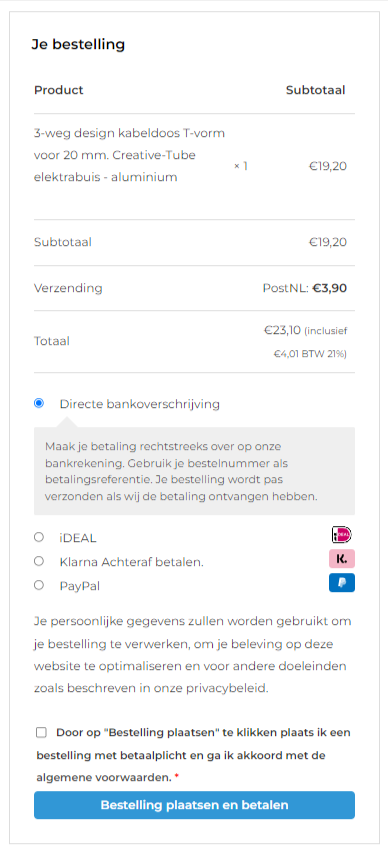Click the blue PayPal logo icon
The height and width of the screenshot is (847, 388).
point(342,583)
